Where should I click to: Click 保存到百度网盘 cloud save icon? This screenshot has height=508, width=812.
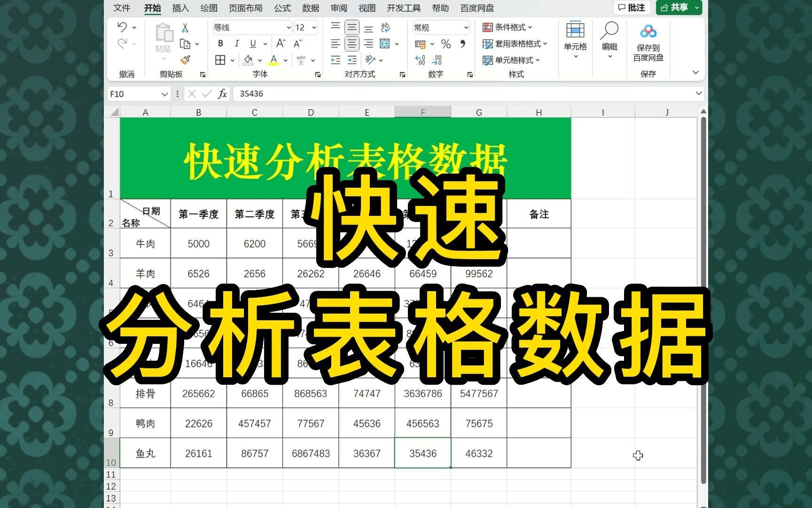(x=648, y=32)
